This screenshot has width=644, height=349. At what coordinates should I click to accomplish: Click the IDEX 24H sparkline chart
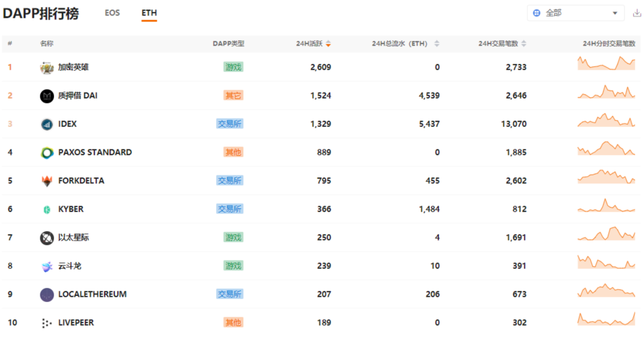tap(606, 120)
